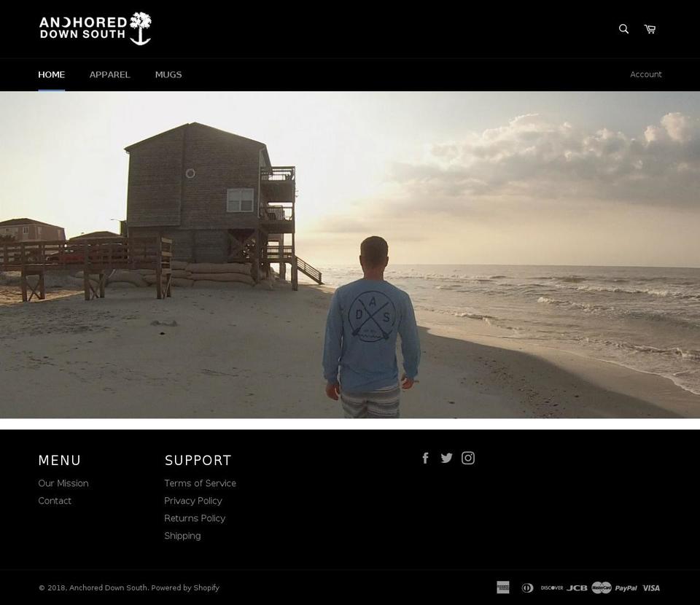
Task: Open the APPAREL navigation menu
Action: [x=110, y=74]
